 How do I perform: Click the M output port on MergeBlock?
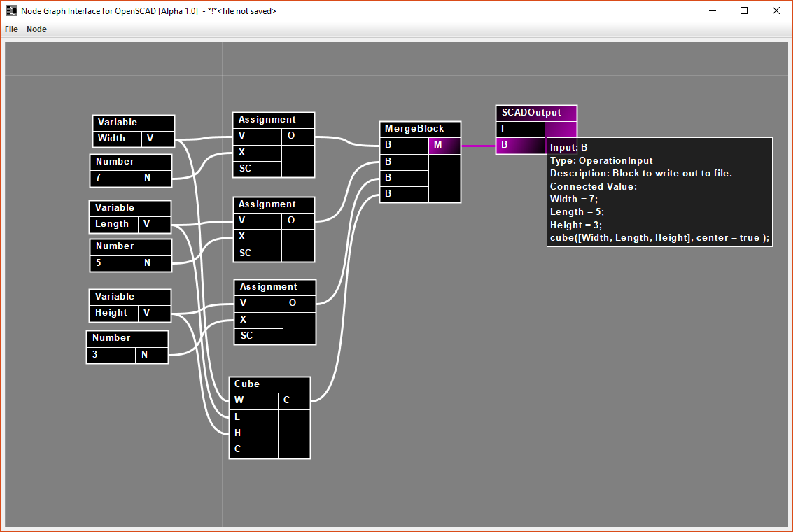click(x=444, y=145)
